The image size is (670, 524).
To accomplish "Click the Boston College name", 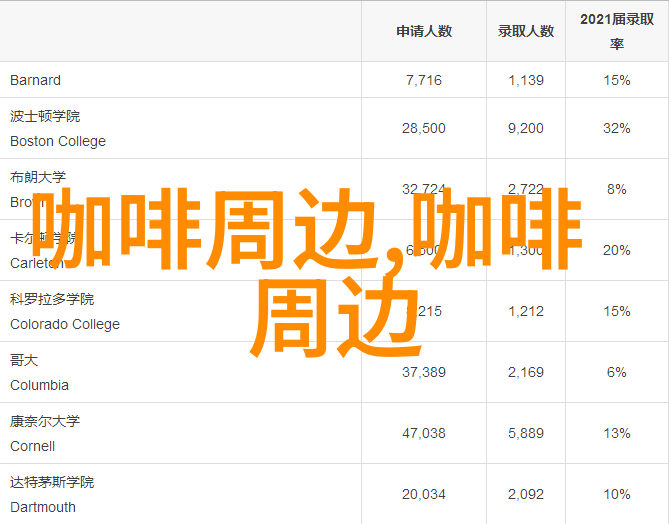I will tap(58, 141).
